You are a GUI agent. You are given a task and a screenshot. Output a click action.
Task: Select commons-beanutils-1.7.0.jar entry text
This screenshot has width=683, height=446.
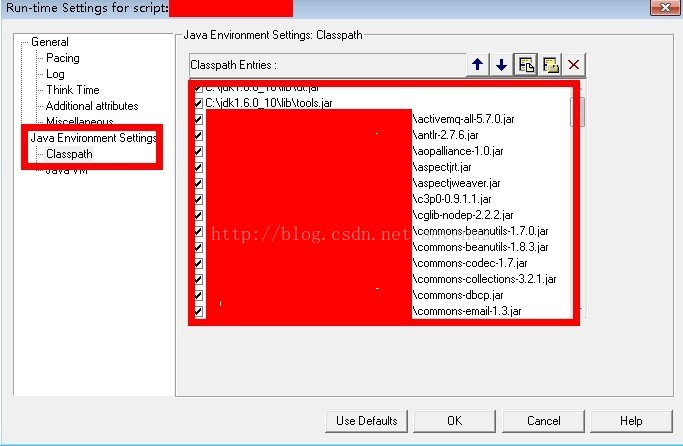pos(480,231)
